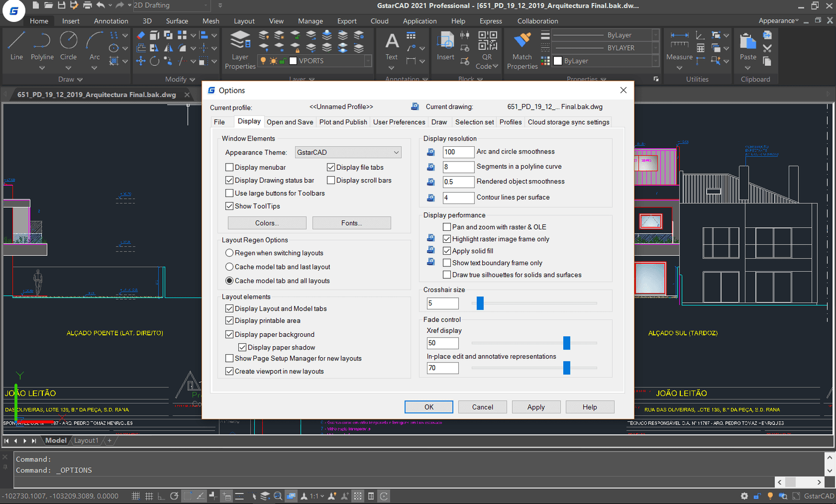Click the Colors... button
The image size is (836, 504).
267,223
